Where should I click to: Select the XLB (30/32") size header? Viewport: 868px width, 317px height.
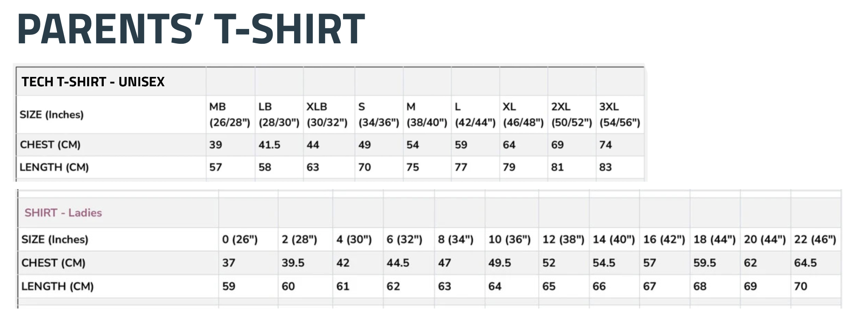[327, 115]
